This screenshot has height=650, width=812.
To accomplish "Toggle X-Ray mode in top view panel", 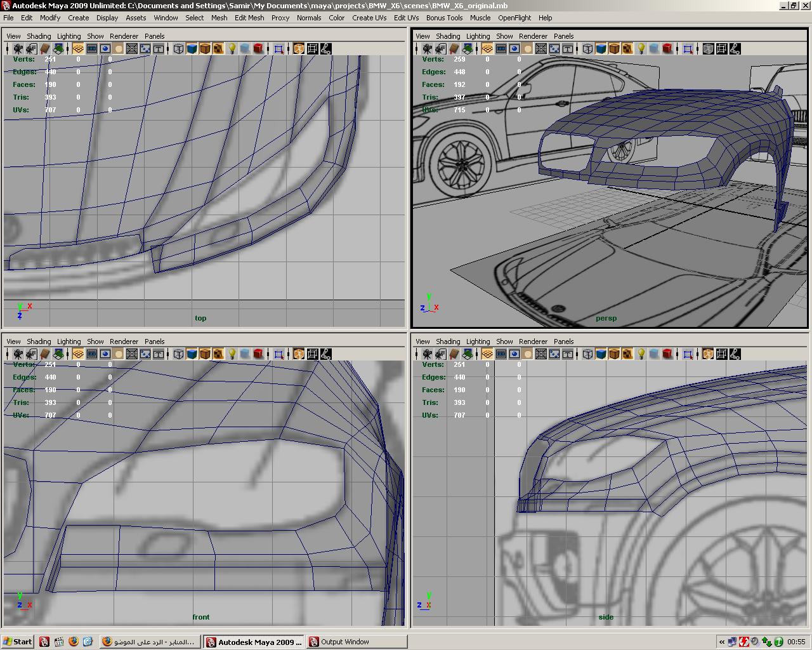I will coord(299,49).
